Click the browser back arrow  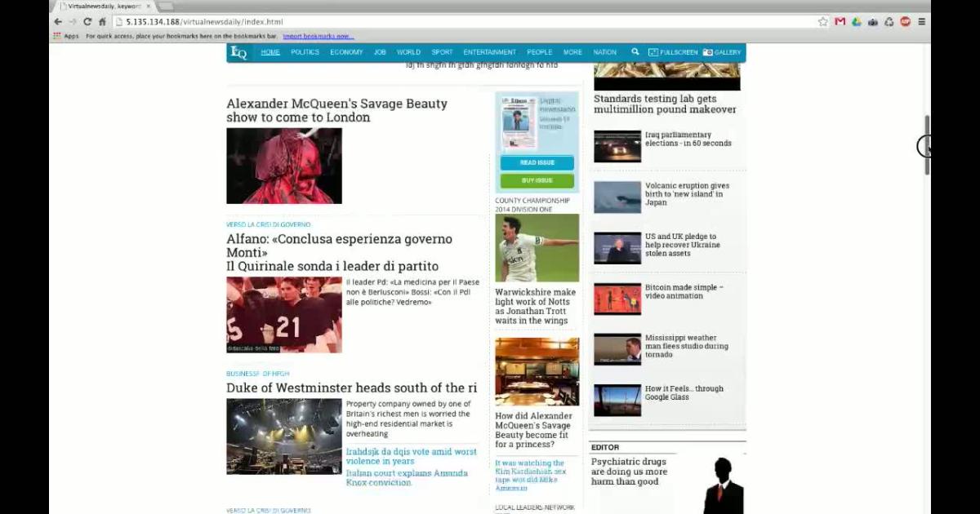pos(57,22)
